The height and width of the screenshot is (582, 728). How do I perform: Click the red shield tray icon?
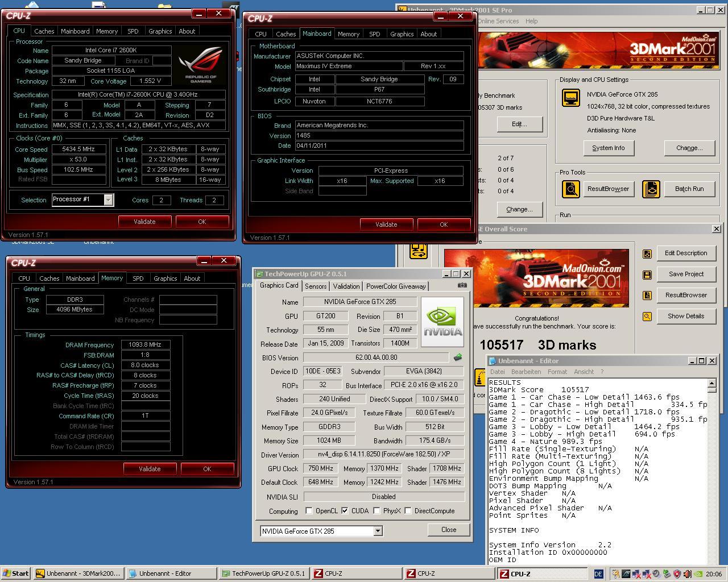(677, 574)
